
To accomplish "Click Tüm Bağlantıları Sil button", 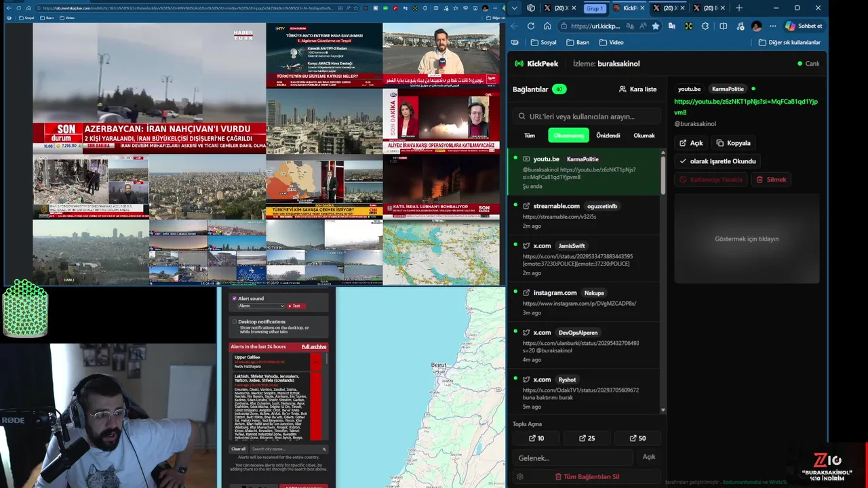I will 587,476.
